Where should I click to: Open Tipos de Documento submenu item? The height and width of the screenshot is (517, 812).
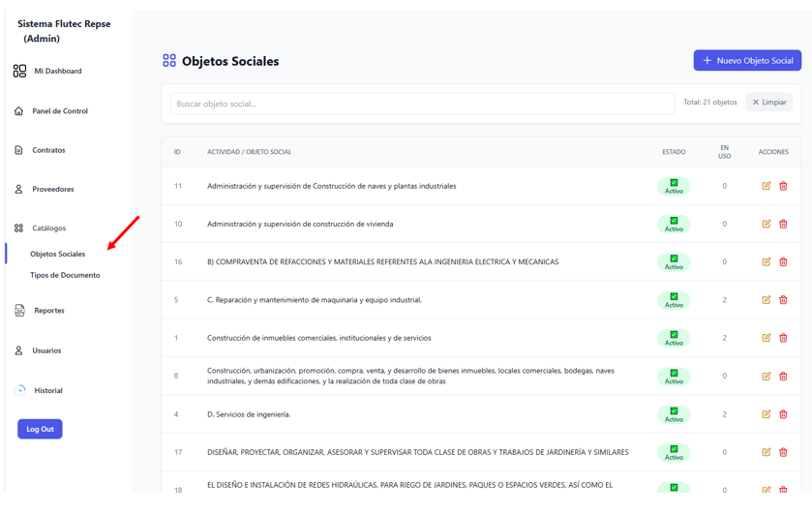[x=65, y=275]
